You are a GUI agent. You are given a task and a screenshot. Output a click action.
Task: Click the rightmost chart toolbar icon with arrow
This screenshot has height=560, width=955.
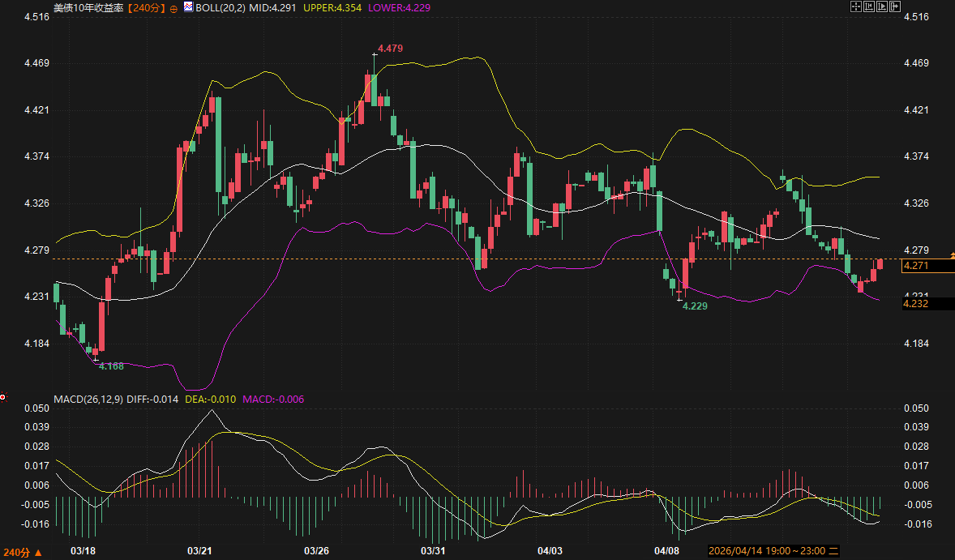[x=896, y=6]
